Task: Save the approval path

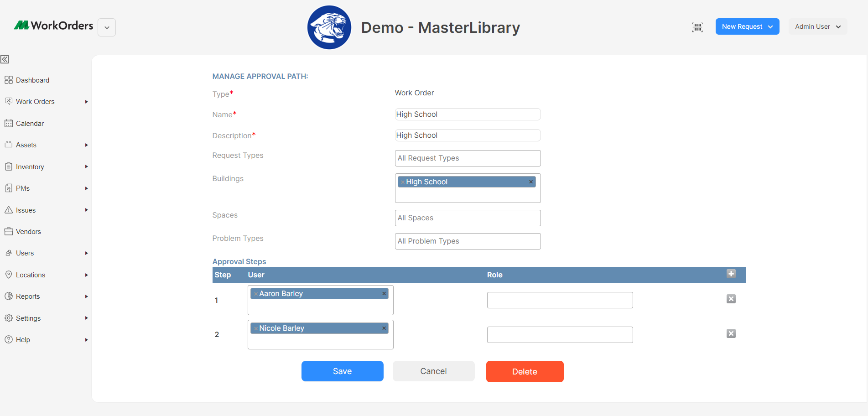Action: (342, 371)
